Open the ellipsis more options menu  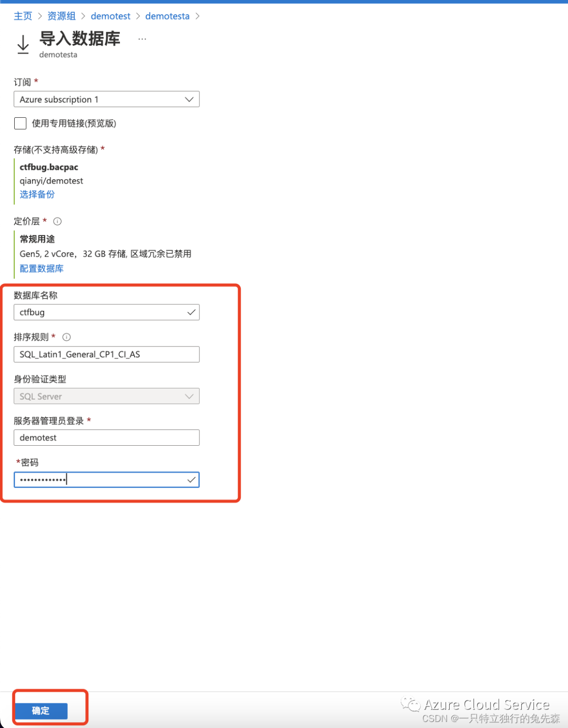tap(142, 39)
